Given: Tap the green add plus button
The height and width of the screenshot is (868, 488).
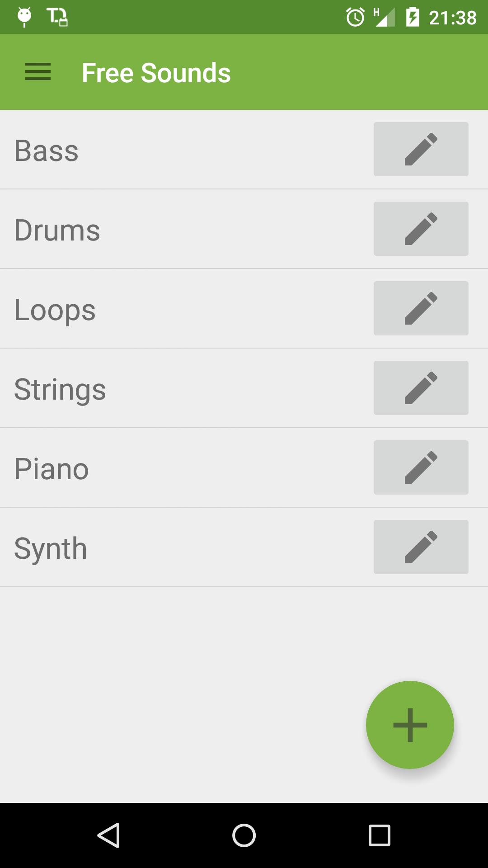Looking at the screenshot, I should (x=410, y=725).
